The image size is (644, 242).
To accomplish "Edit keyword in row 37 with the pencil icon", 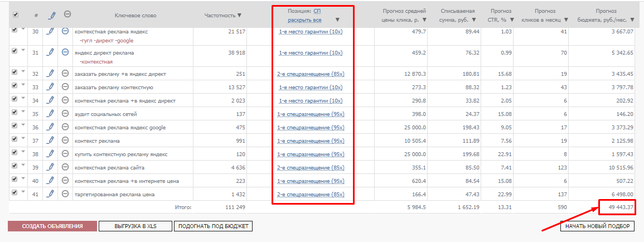I will (x=50, y=141).
